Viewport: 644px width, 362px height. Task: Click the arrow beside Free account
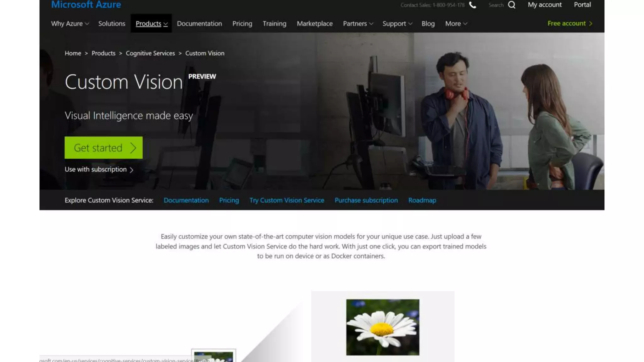tap(591, 24)
